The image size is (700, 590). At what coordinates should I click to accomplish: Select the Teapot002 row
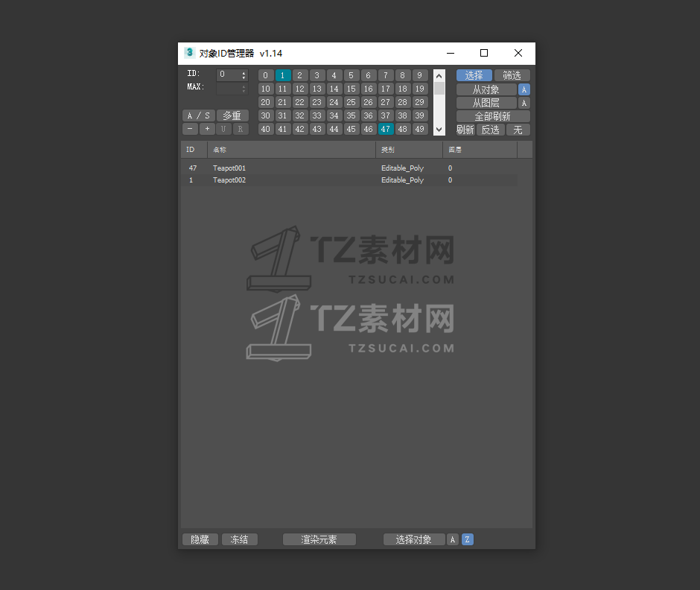[349, 180]
